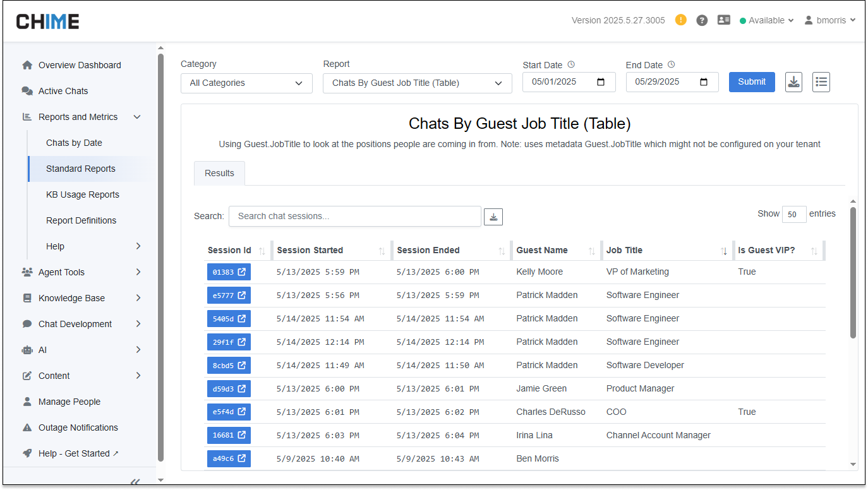
Task: Open session e5f4d link button
Action: point(229,412)
